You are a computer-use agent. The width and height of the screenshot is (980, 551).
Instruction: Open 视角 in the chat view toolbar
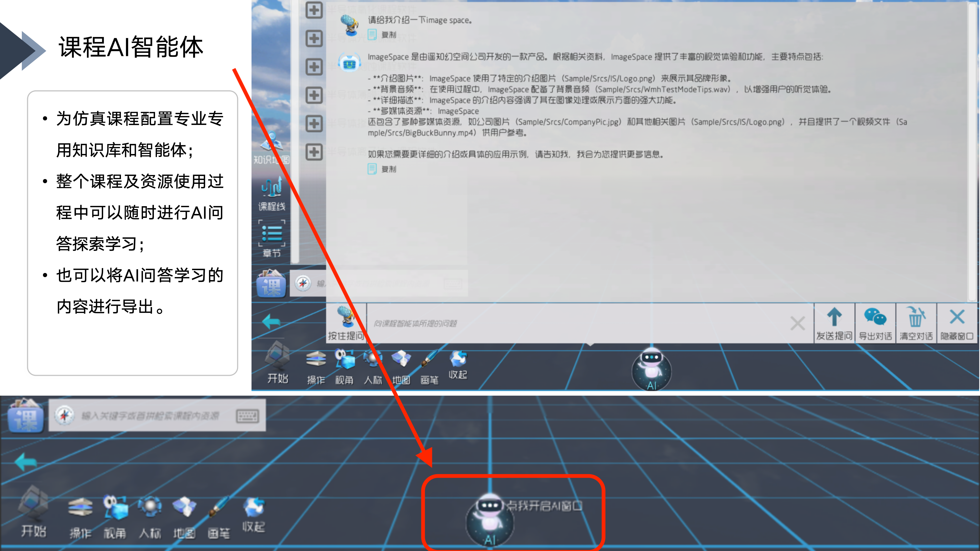344,367
